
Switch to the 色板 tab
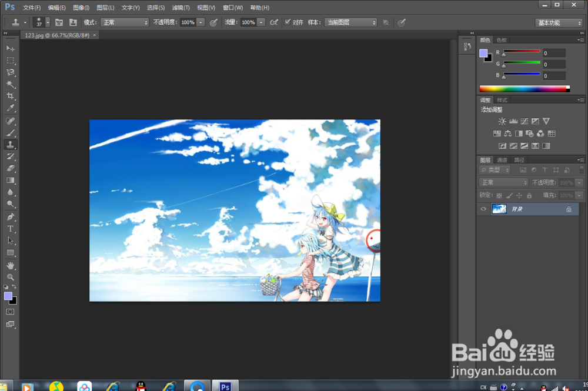click(x=502, y=40)
